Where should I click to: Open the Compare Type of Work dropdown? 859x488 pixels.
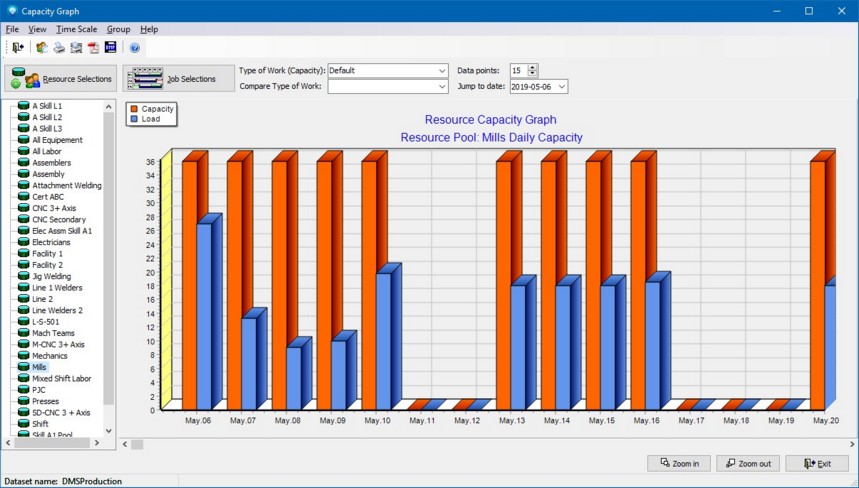[441, 87]
